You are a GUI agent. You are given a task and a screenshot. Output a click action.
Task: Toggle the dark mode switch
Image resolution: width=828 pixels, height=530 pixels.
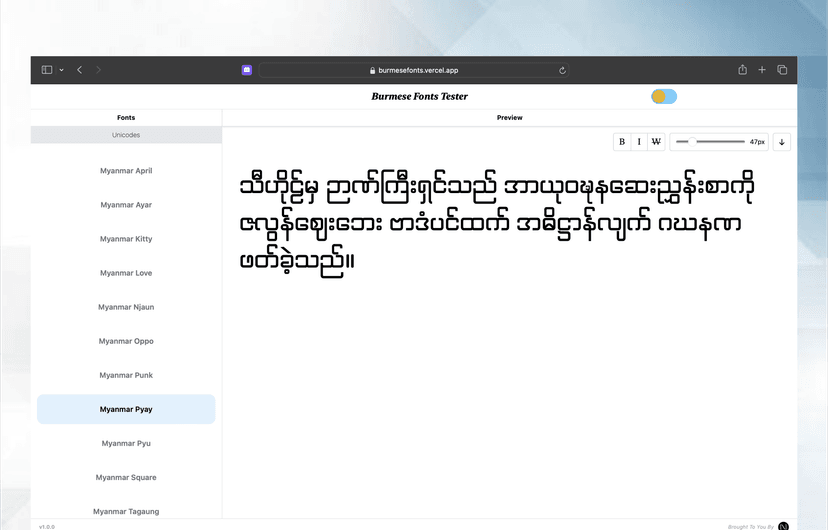[664, 97]
